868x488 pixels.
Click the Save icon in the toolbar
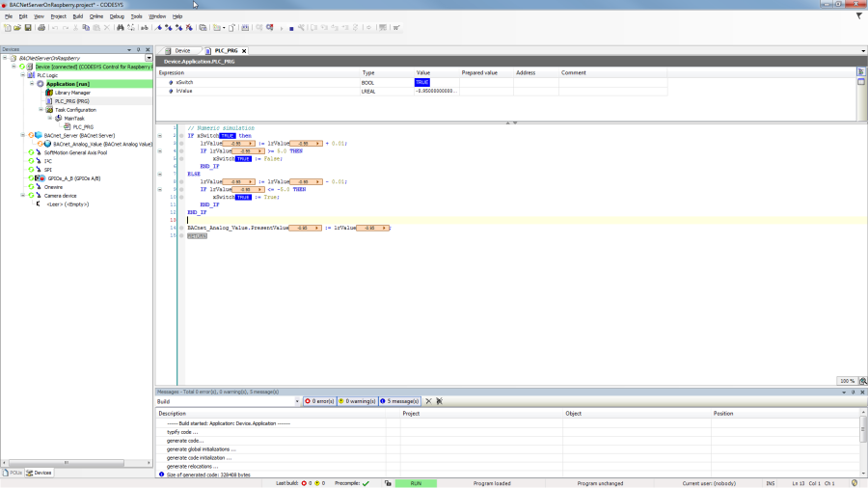pos(27,28)
